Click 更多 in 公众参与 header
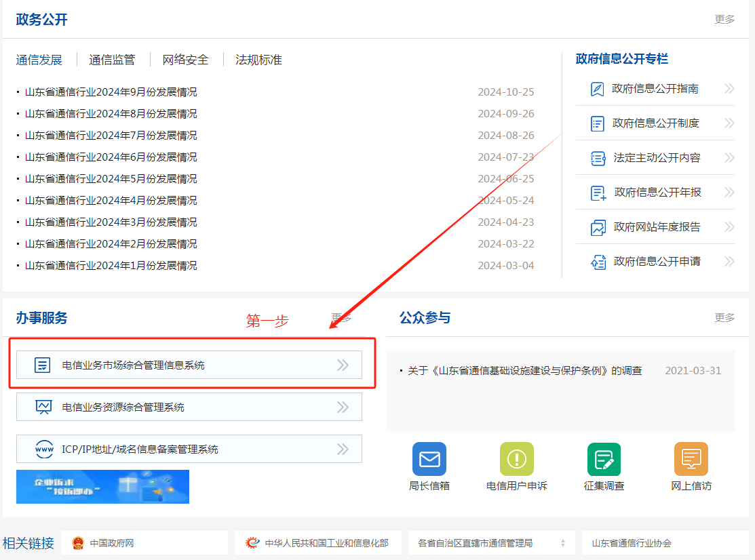Viewport: 755px width, 560px height. pos(724,317)
